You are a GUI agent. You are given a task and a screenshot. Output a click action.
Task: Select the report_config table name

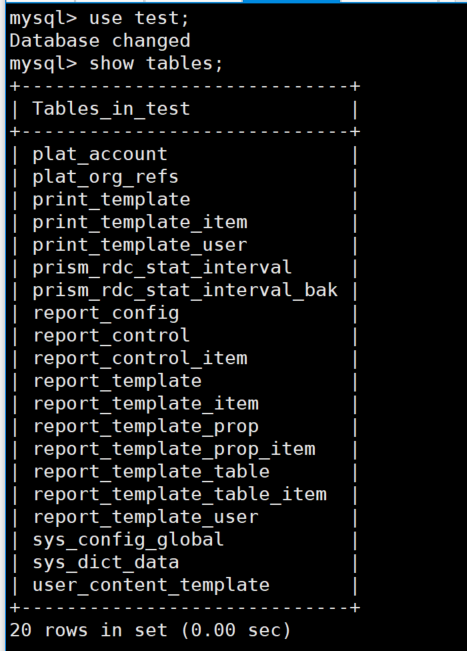106,313
